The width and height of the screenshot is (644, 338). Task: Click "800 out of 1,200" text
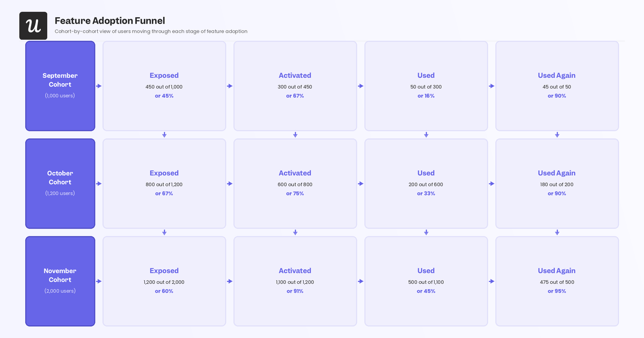164,185
